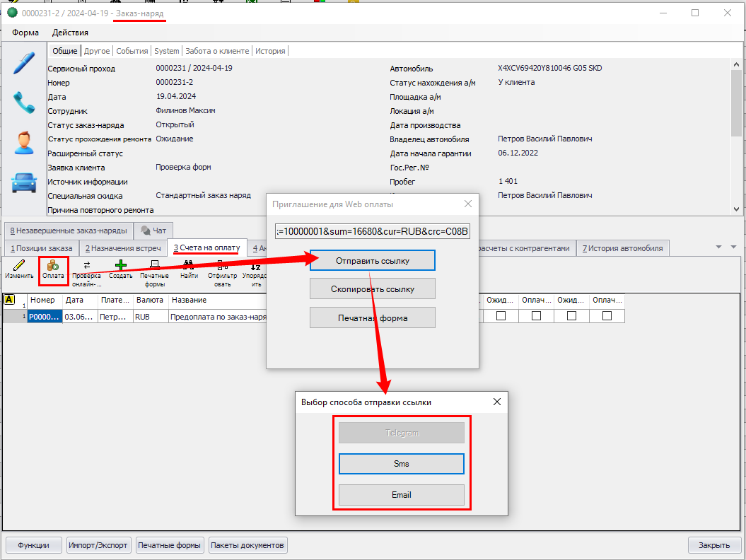Tick the rightmost Оплач... checkbox in invoice row
This screenshot has width=746, height=560.
tap(607, 316)
